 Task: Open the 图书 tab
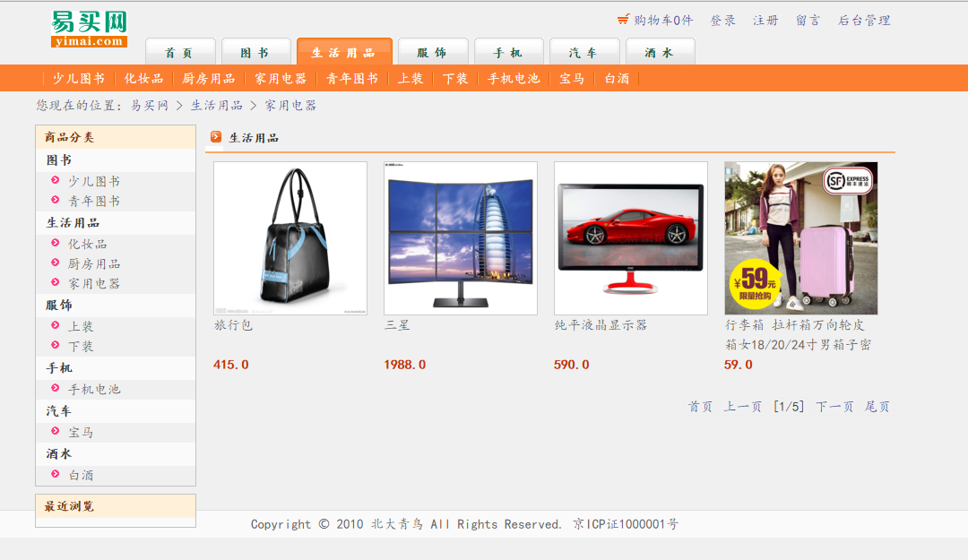(255, 52)
